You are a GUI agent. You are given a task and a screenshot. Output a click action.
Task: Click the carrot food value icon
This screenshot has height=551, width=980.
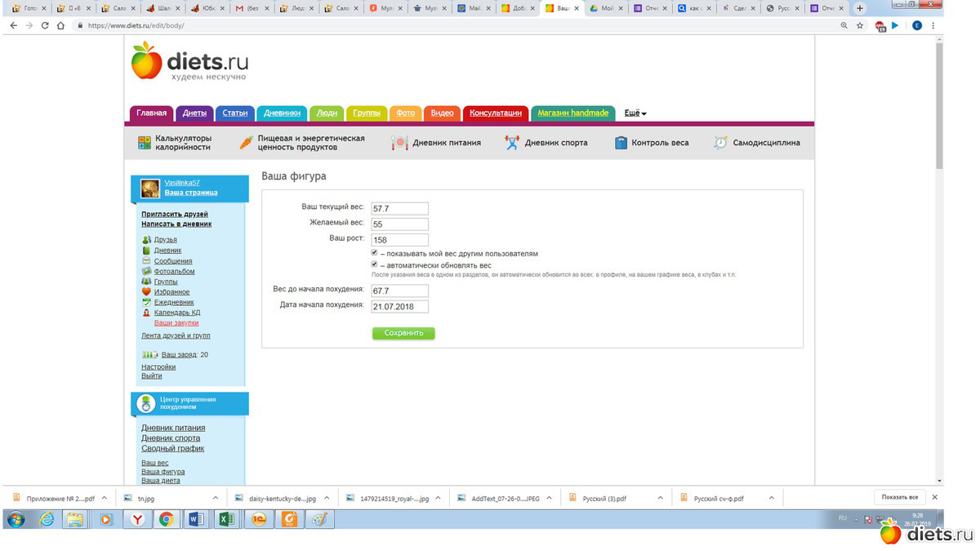tap(246, 143)
